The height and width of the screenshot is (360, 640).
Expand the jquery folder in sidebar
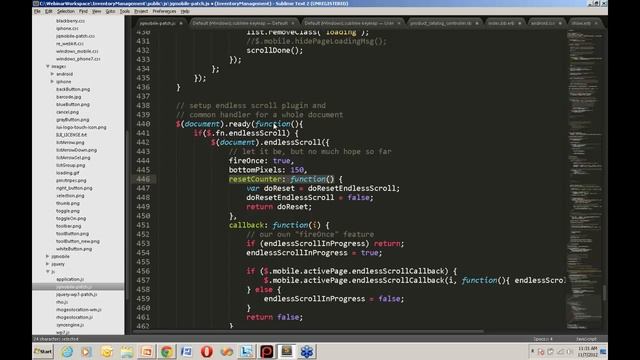pyautogui.click(x=48, y=264)
